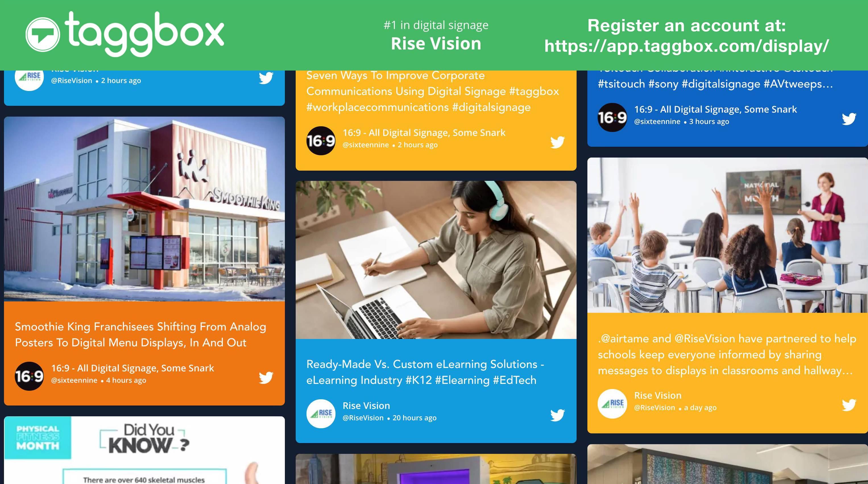Click the taggbox speech-bubble logo icon

point(43,34)
